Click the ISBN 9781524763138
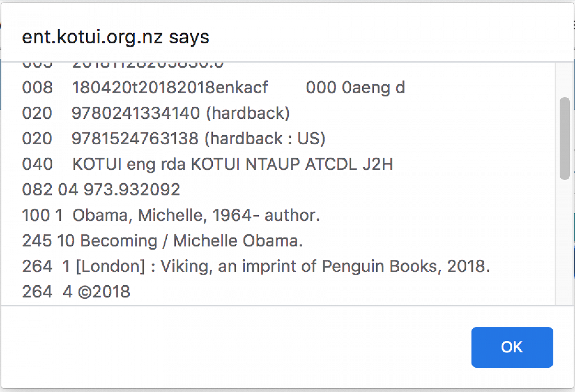 pyautogui.click(x=135, y=138)
